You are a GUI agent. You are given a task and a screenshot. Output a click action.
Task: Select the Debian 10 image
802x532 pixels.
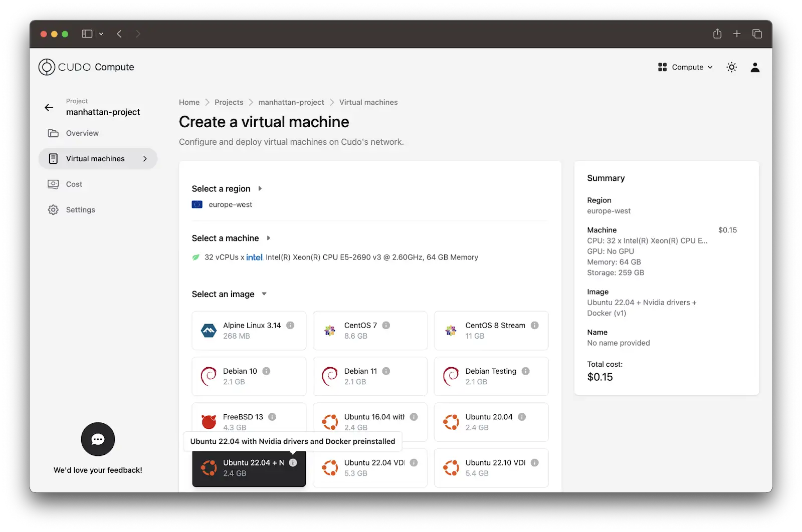click(x=249, y=376)
